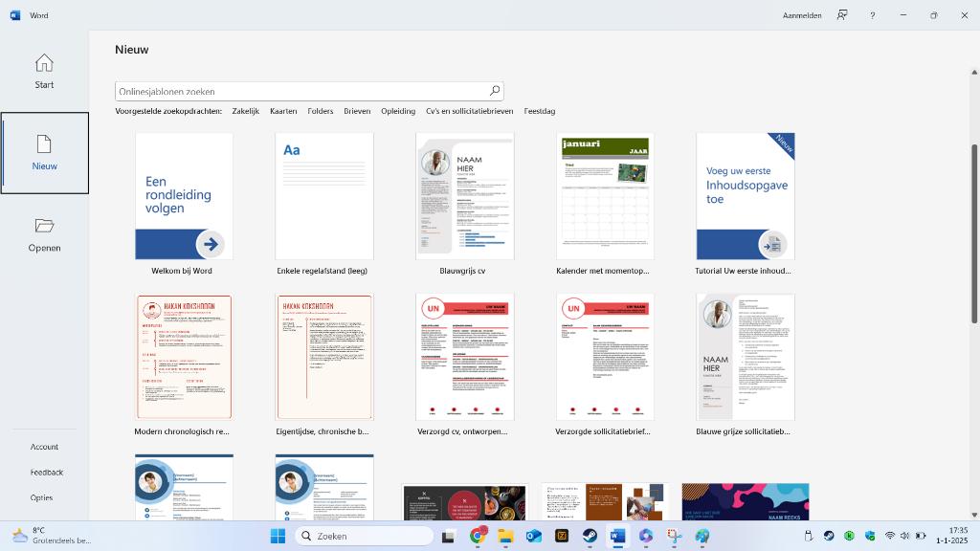Search suggested category Zakelijk
Viewport: 980px width, 551px height.
(x=246, y=111)
